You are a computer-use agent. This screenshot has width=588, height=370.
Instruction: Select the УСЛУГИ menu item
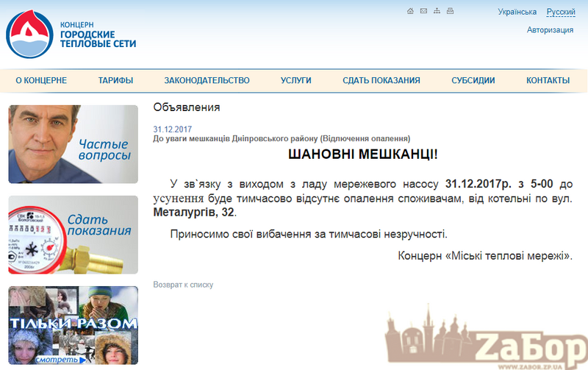click(296, 80)
